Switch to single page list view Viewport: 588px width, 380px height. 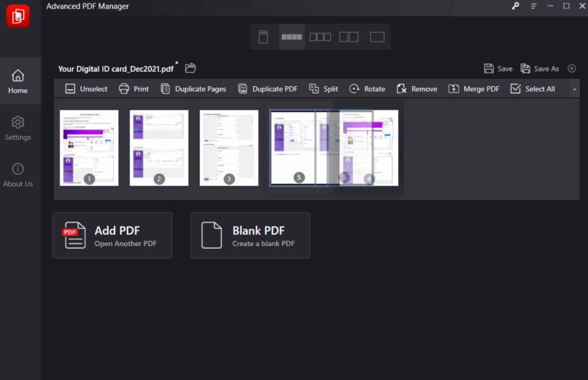point(263,37)
